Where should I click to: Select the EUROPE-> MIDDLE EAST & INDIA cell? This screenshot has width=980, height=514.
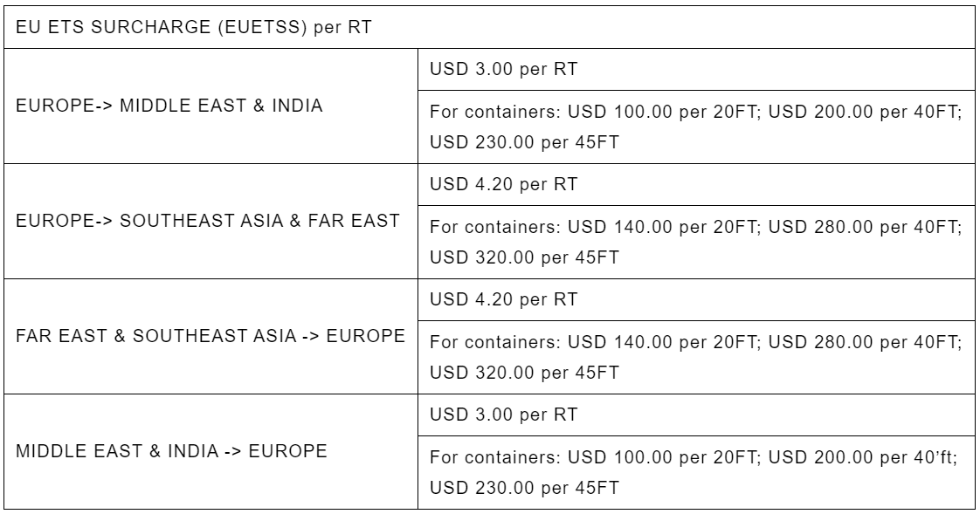[210, 106]
